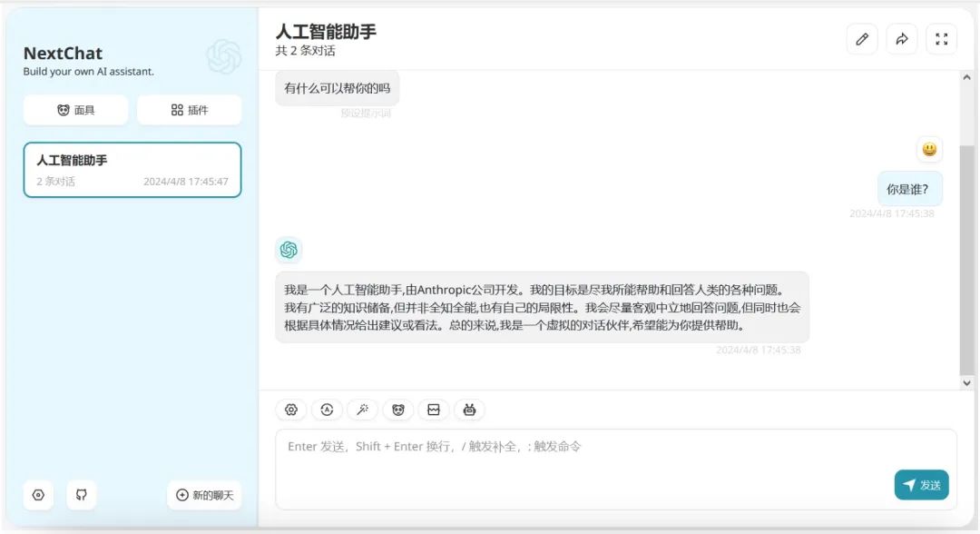Toggle fullscreen with the expand icon
The image size is (980, 534).
coord(942,39)
